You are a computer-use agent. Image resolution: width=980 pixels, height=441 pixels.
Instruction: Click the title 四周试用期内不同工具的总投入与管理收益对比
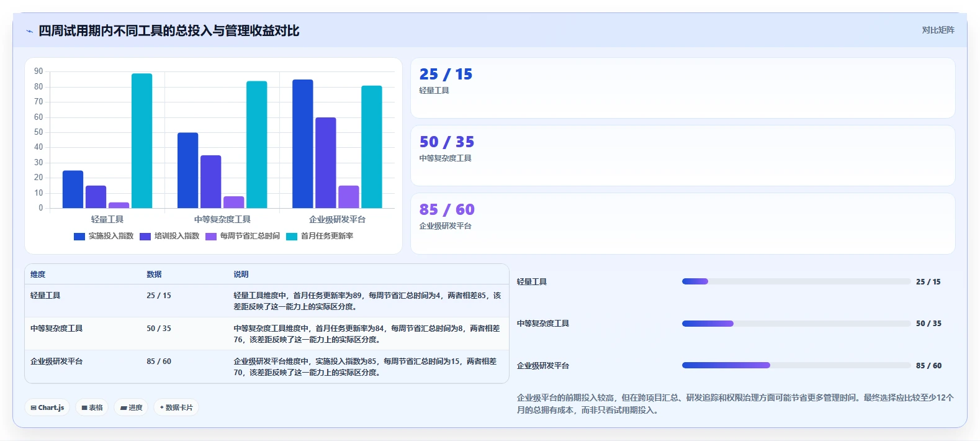click(x=169, y=31)
